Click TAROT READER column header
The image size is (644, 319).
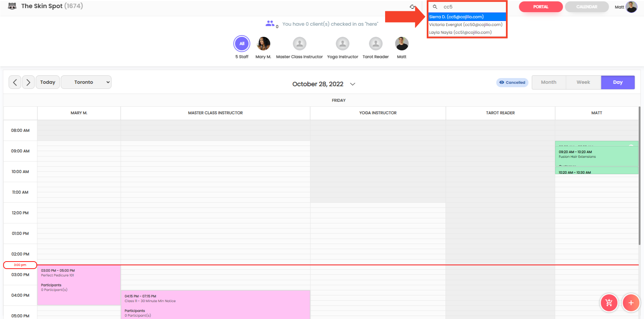tap(500, 113)
